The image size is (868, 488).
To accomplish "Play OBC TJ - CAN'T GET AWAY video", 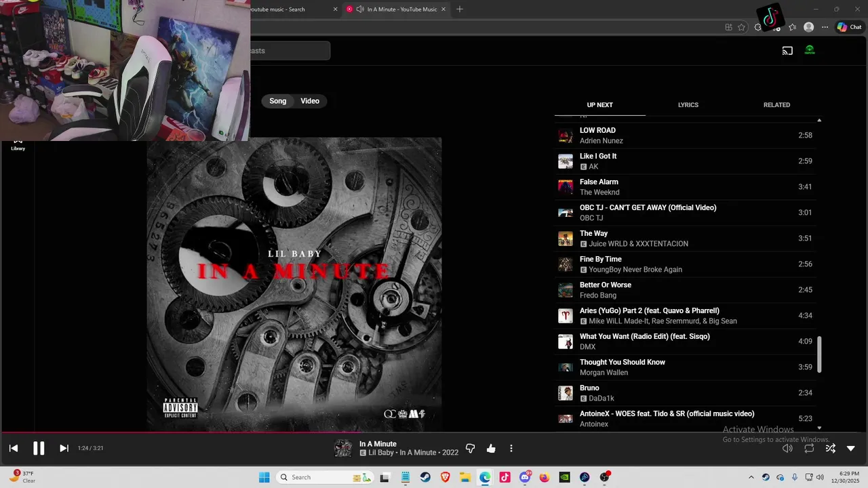I will point(685,213).
